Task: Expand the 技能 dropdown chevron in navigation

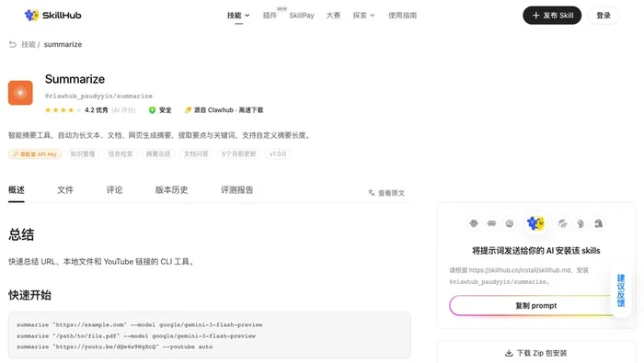Action: (x=247, y=16)
